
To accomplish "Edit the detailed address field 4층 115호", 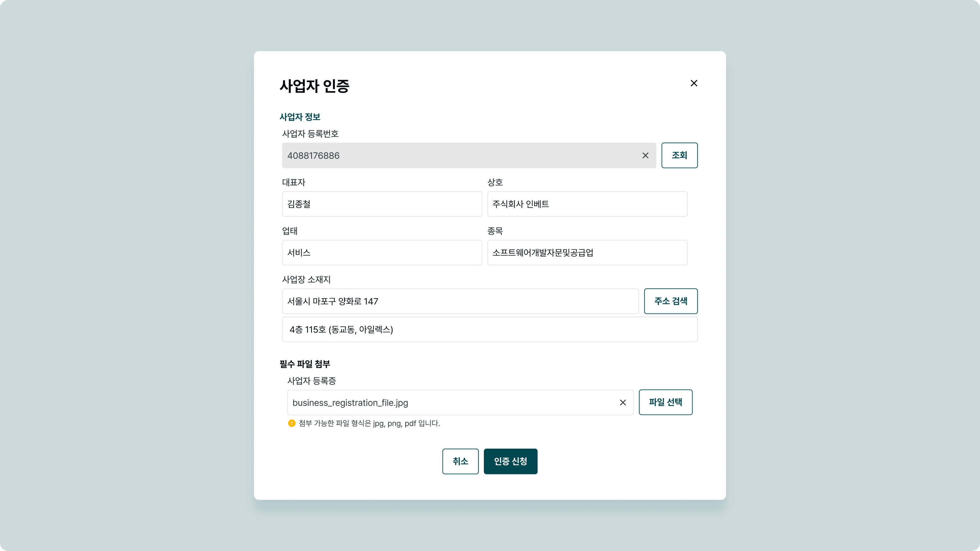I will pyautogui.click(x=490, y=329).
